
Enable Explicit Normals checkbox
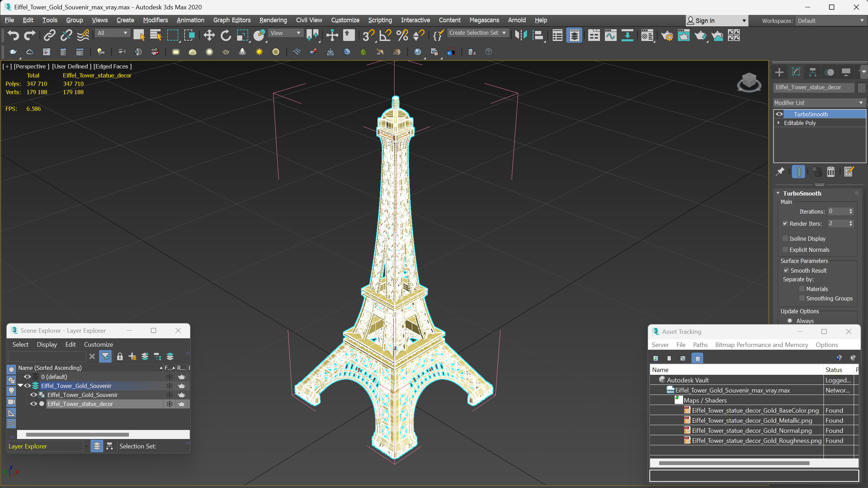click(785, 249)
